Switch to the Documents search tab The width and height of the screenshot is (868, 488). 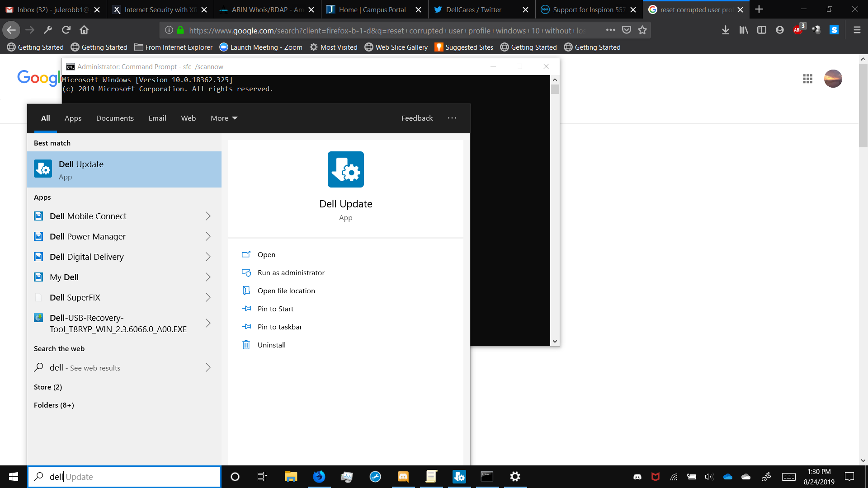[115, 118]
